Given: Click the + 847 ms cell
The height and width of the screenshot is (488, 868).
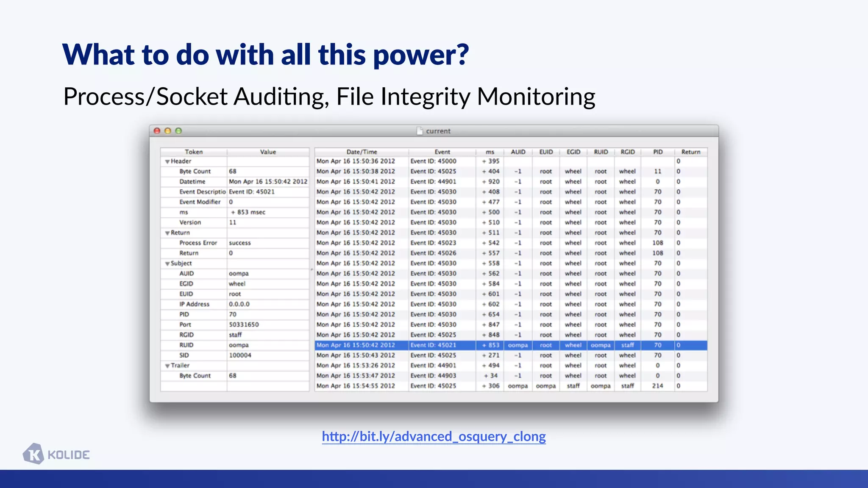Looking at the screenshot, I should [491, 325].
